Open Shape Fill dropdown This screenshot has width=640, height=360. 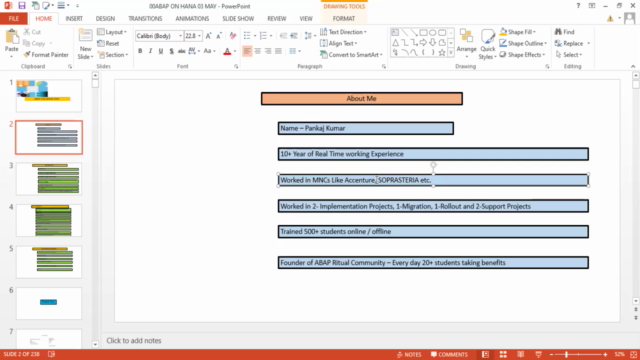[x=518, y=32]
